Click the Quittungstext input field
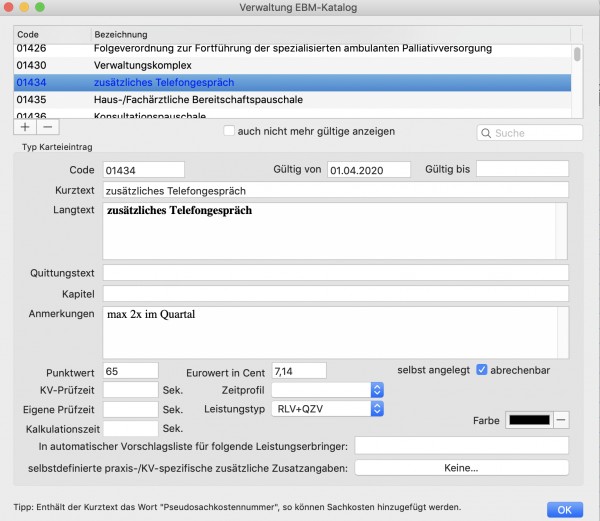The height and width of the screenshot is (521, 600). (x=336, y=273)
